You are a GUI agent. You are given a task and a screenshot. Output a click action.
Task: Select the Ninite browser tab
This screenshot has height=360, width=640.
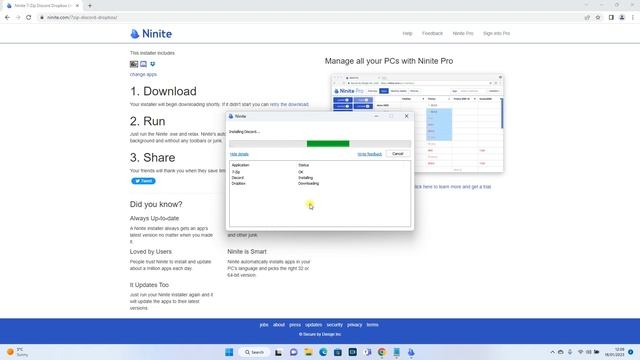42,6
